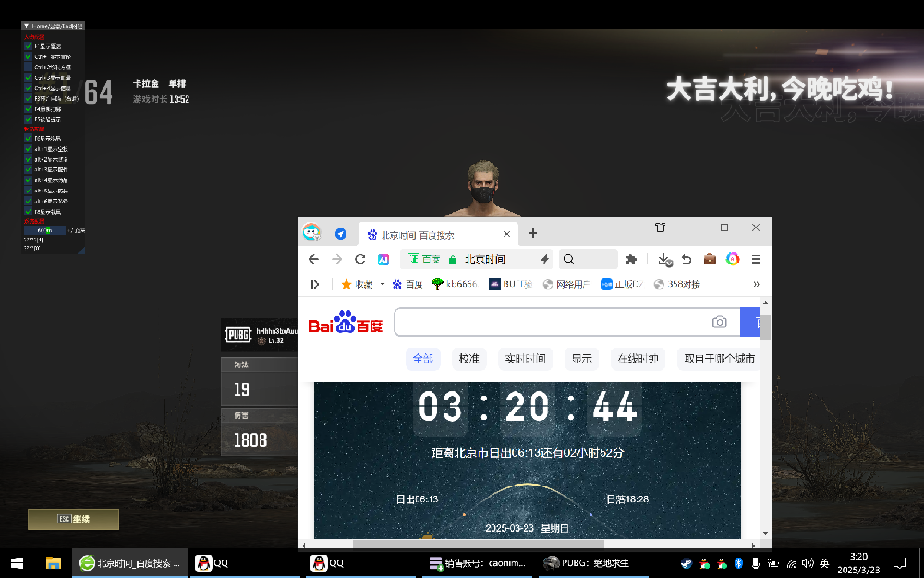Select the 校准 filter tab
The image size is (924, 578).
tap(469, 359)
